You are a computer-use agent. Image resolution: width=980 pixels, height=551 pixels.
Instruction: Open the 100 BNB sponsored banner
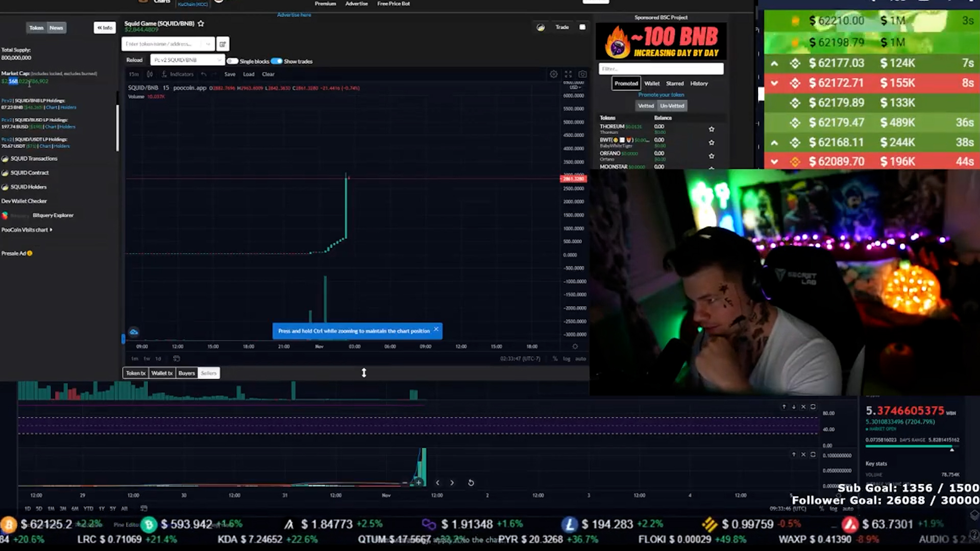tap(661, 41)
